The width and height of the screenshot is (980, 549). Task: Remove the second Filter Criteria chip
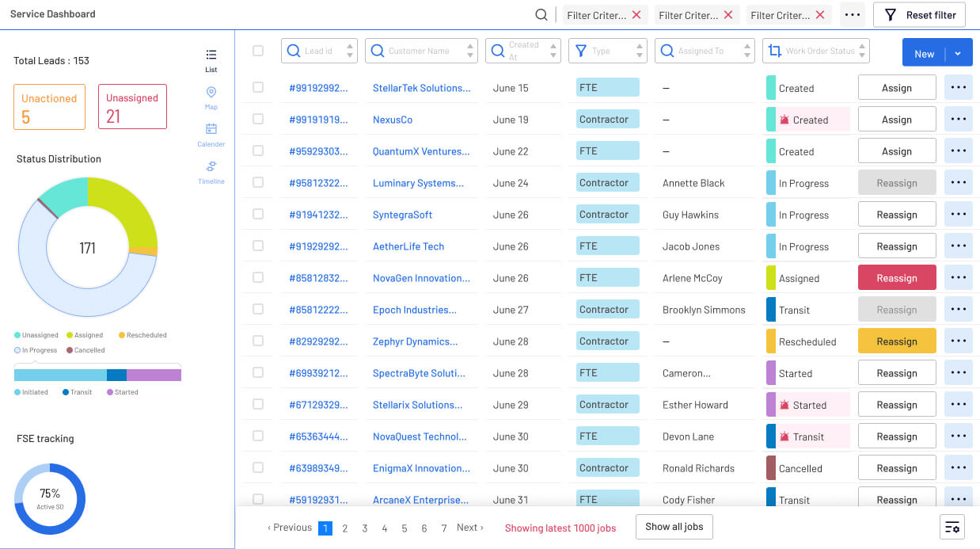728,14
